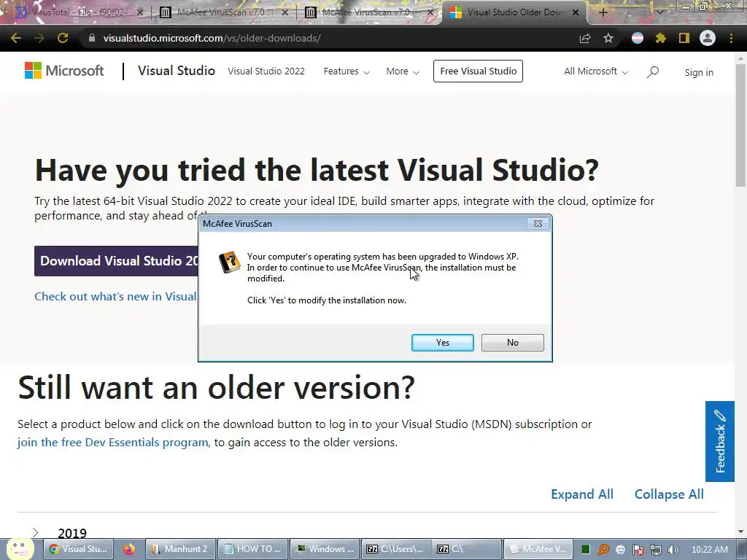Switch to the second McAfee VirusScan v7.0 tab

point(370,12)
